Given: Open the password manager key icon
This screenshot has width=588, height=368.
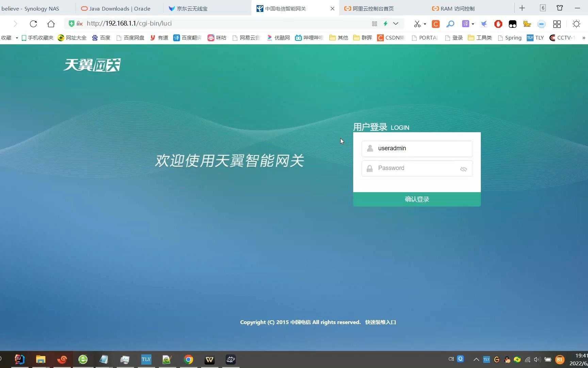Looking at the screenshot, I should pos(450,24).
